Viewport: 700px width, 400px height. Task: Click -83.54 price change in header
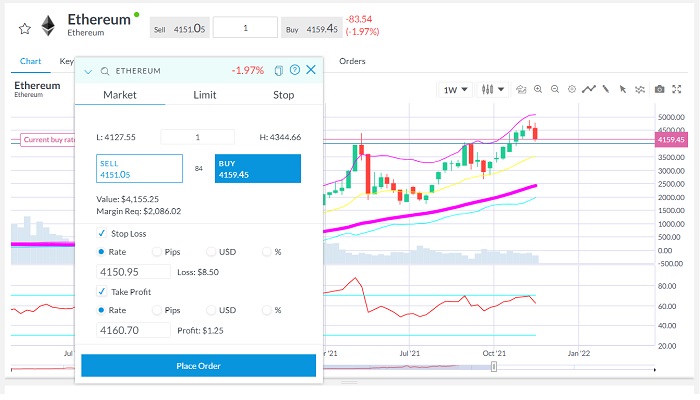[x=358, y=19]
